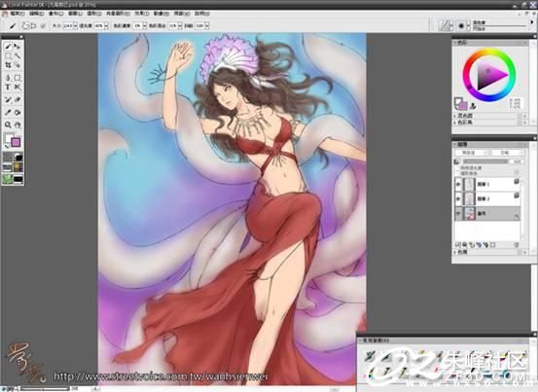
Task: Select the Rectangular Shape tool
Action: point(18,78)
